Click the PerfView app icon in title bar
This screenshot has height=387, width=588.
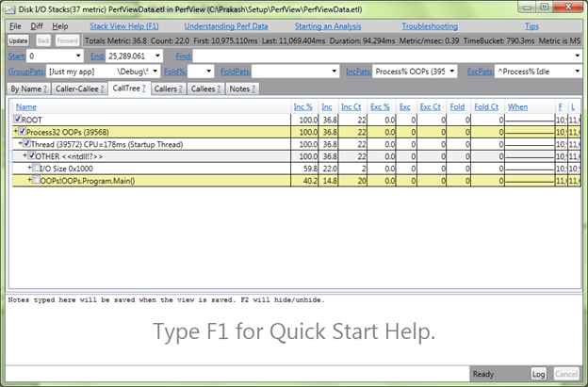click(10, 9)
